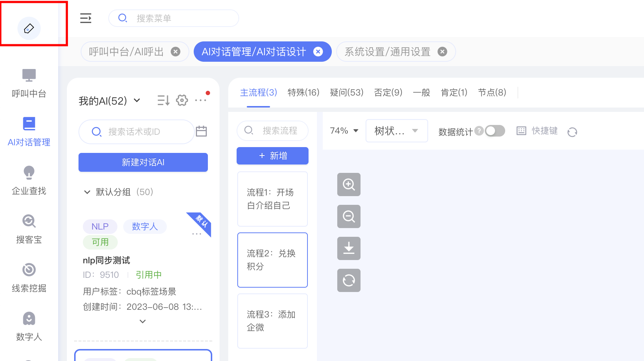Image resolution: width=644 pixels, height=361 pixels.
Task: Close the 系统设置/通用设置 page tab
Action: click(442, 52)
